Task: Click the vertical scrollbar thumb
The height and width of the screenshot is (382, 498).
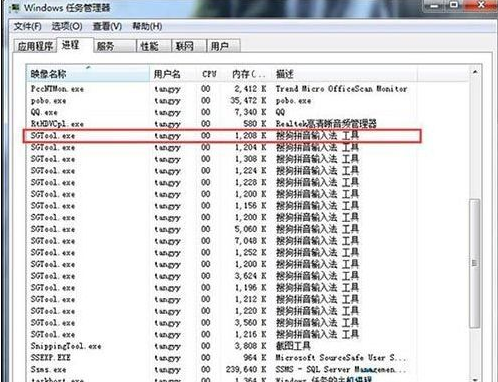Action: coord(474,263)
